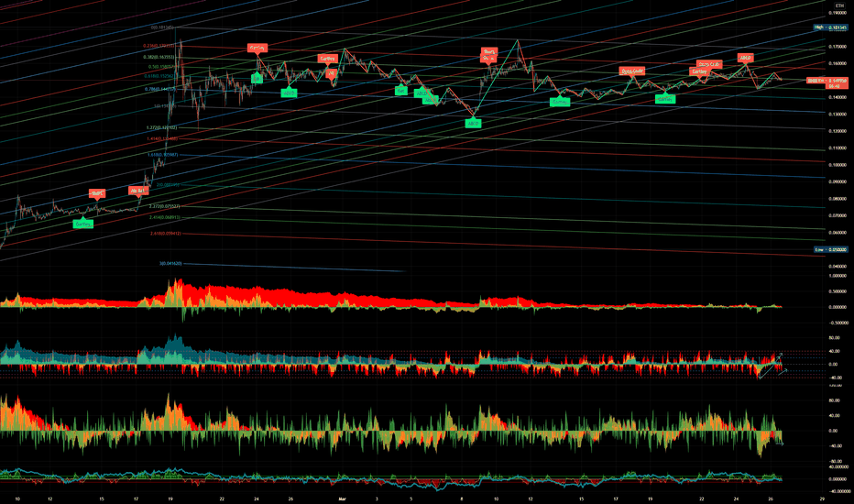Viewport: 854px width, 504px height.
Task: Click the red Fibonacci label 2.618(0.059412)
Action: (166, 234)
